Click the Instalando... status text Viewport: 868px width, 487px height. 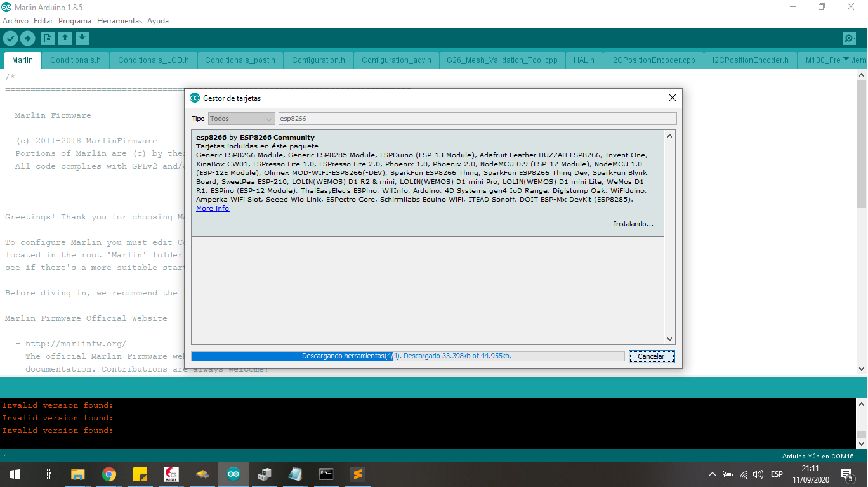click(x=633, y=224)
